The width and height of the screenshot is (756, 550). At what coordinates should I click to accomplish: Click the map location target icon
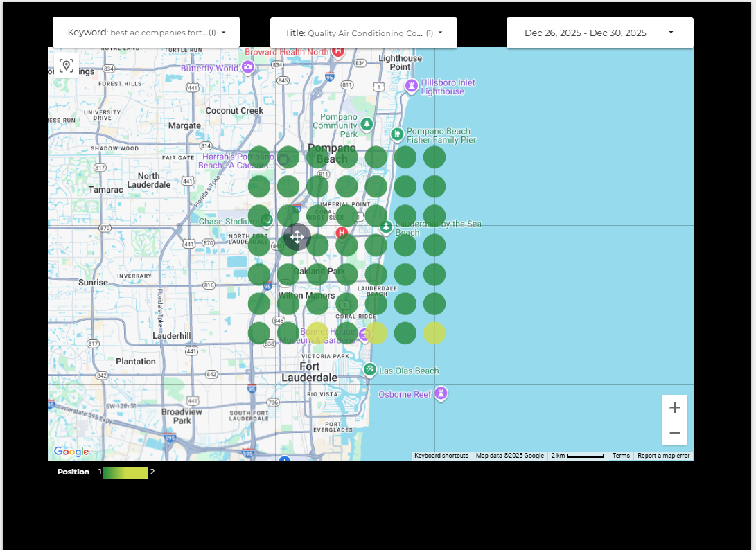(x=67, y=66)
